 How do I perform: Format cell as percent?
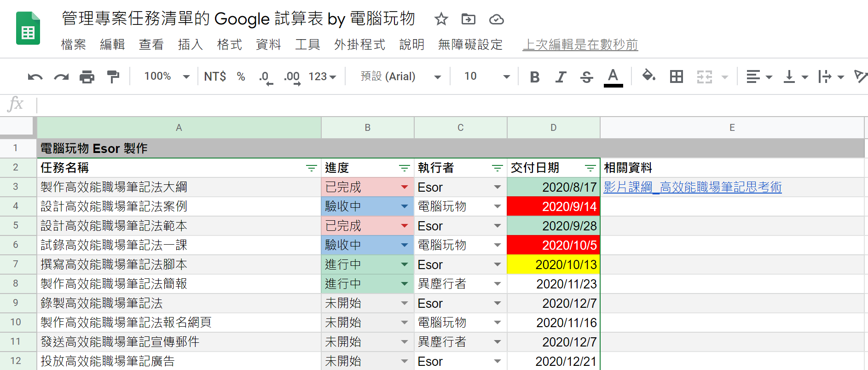(241, 76)
